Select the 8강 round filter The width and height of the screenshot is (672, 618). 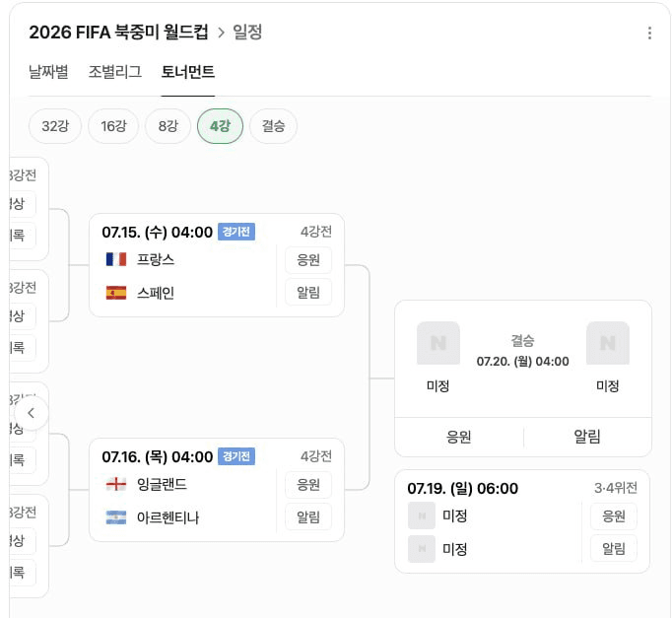click(x=168, y=126)
